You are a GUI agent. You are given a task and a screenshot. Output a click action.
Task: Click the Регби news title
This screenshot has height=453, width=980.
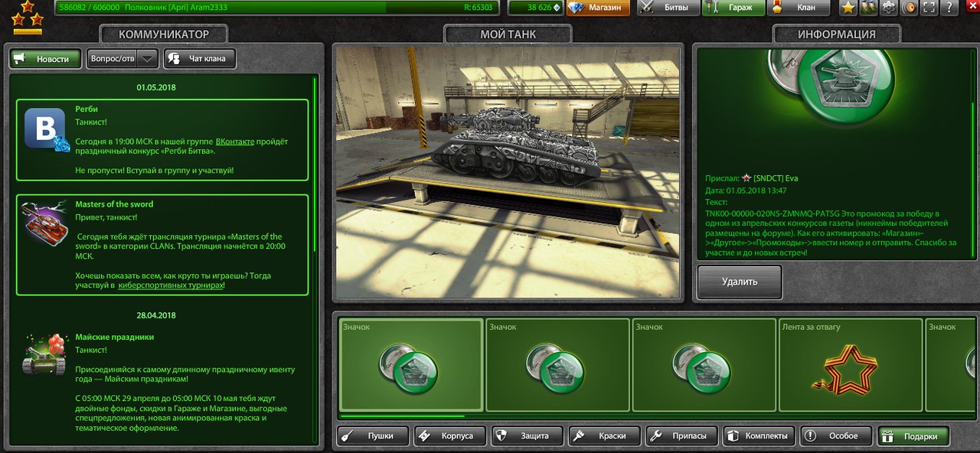[87, 109]
